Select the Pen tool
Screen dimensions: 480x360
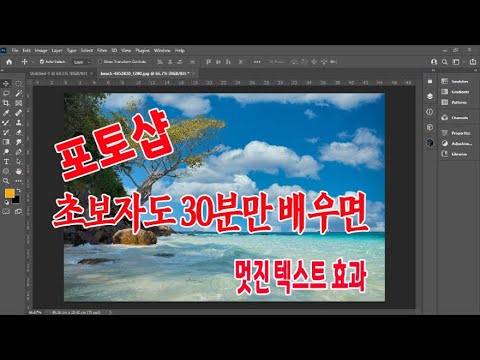(19, 152)
